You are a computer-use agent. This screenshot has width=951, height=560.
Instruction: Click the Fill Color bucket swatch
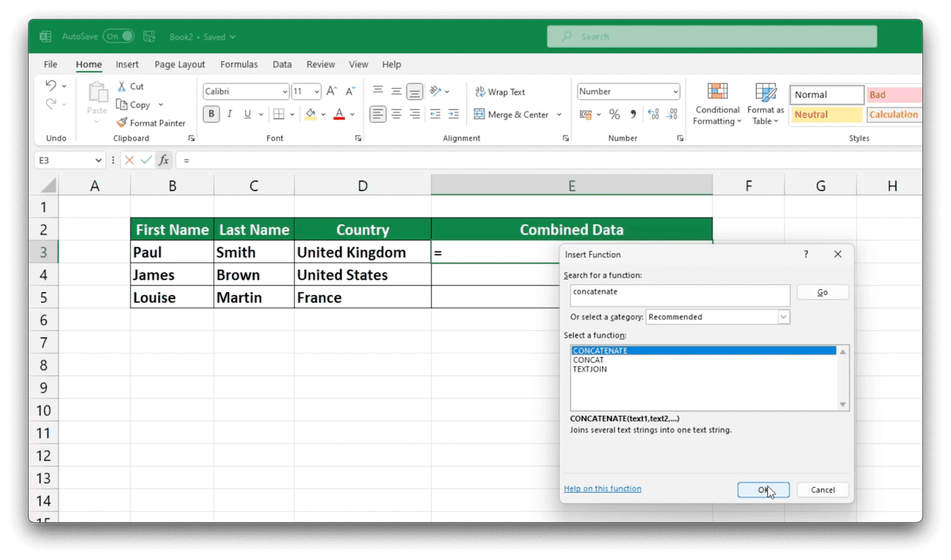click(x=311, y=114)
